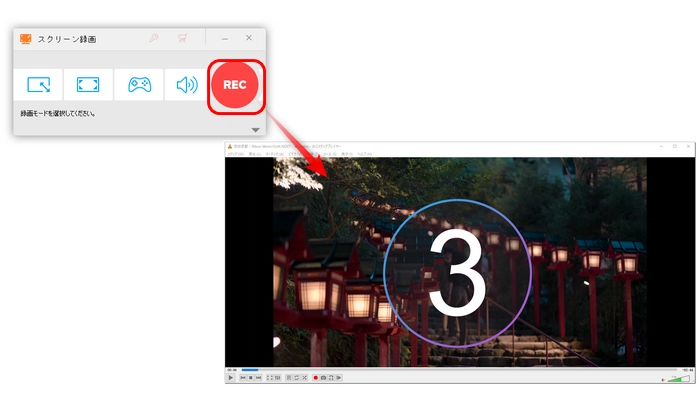Screen dimensions: 700x407
Task: Seek on the VLC progress bar
Action: click(459, 370)
